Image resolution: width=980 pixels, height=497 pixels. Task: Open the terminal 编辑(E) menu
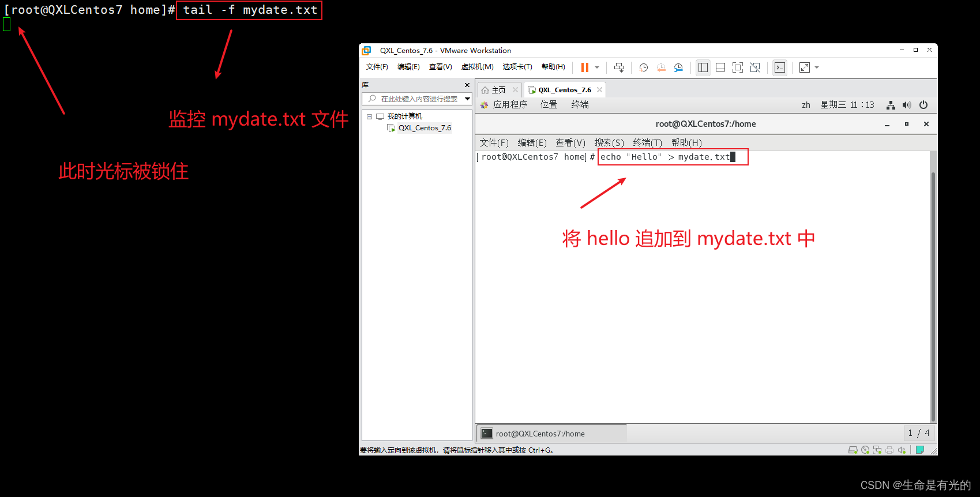pos(532,143)
